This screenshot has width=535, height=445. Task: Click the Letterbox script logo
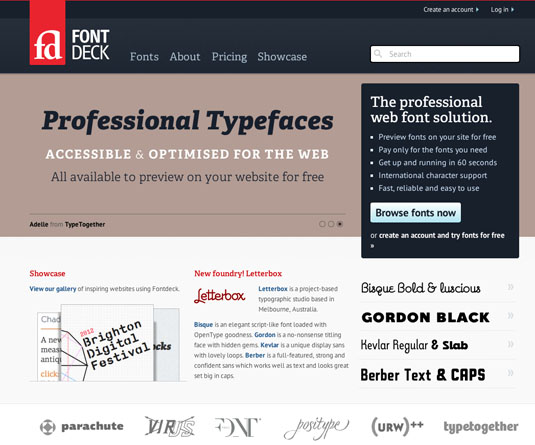click(x=219, y=296)
